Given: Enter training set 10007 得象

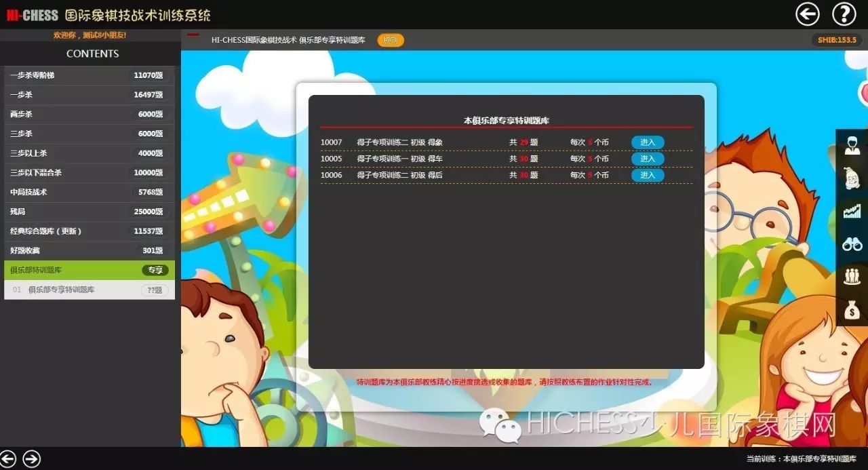Looking at the screenshot, I should tap(648, 142).
